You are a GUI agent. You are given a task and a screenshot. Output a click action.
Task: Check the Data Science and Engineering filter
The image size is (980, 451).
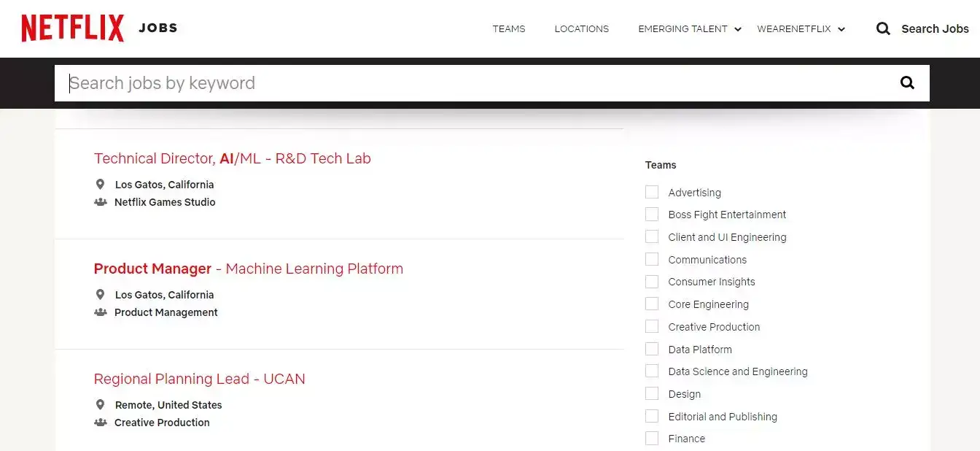pos(651,371)
